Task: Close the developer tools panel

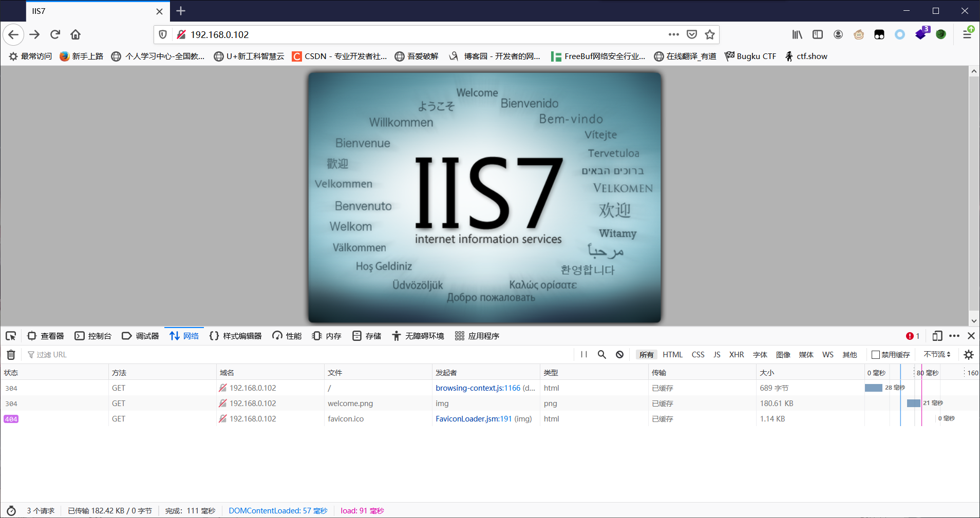Action: click(x=971, y=336)
